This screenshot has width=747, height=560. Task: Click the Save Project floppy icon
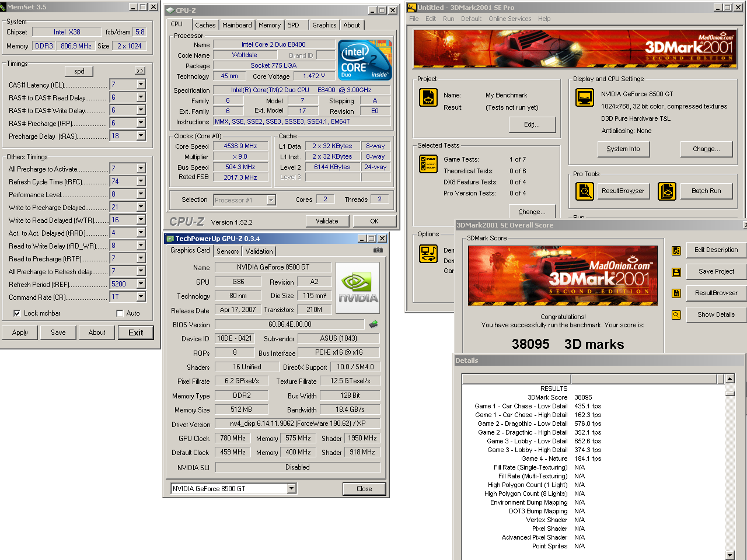(676, 272)
